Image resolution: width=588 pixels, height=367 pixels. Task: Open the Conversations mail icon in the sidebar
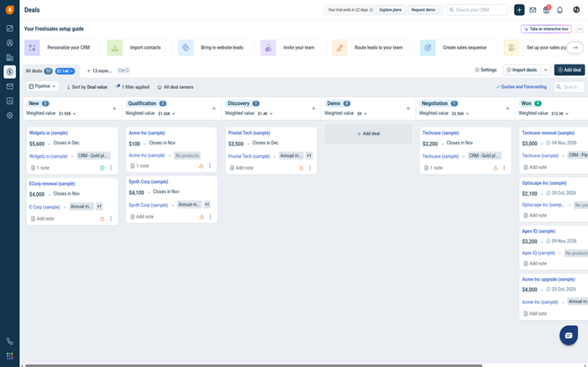coord(10,87)
